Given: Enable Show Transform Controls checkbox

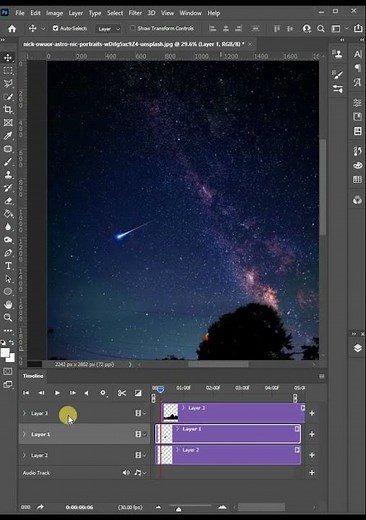Looking at the screenshot, I should click(x=133, y=28).
